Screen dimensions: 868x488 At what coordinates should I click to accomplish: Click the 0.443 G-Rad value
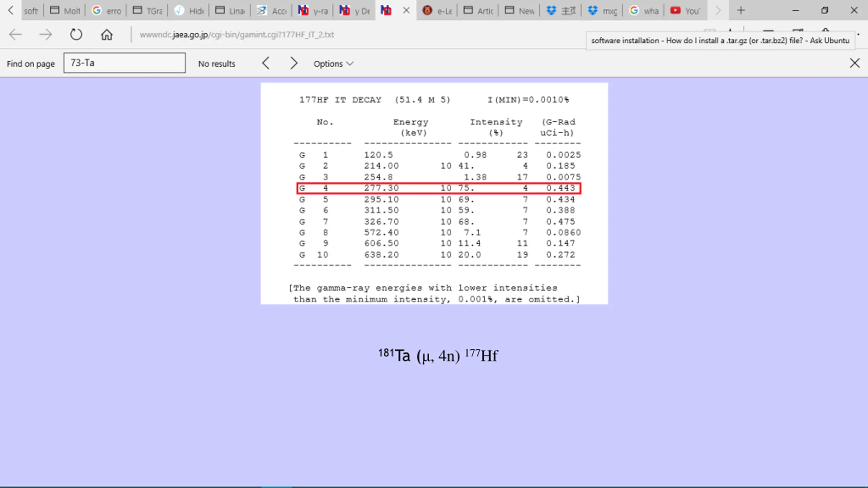[560, 188]
